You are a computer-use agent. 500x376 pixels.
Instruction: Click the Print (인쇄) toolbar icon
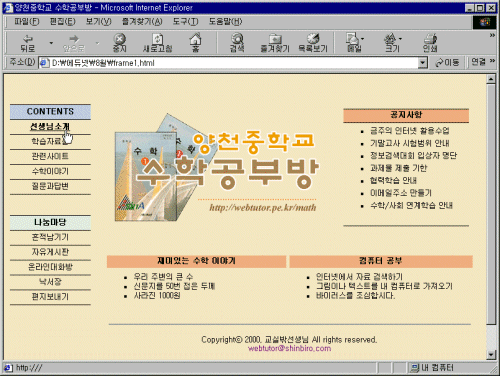click(x=430, y=43)
